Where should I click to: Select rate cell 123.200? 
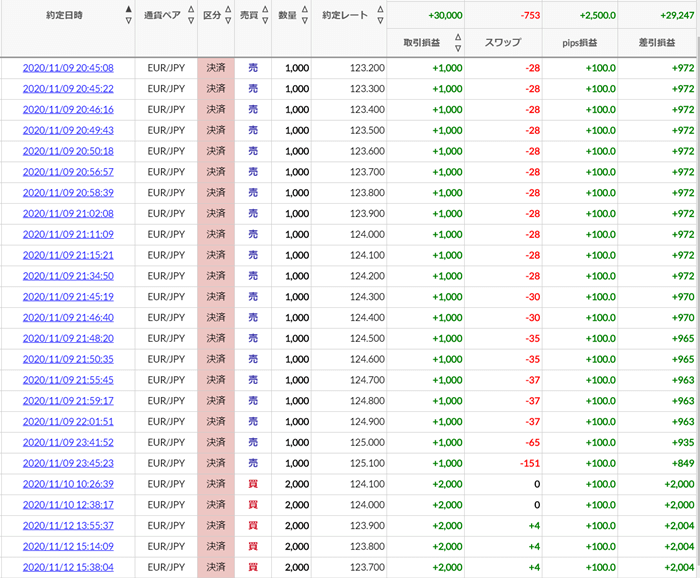pyautogui.click(x=367, y=68)
